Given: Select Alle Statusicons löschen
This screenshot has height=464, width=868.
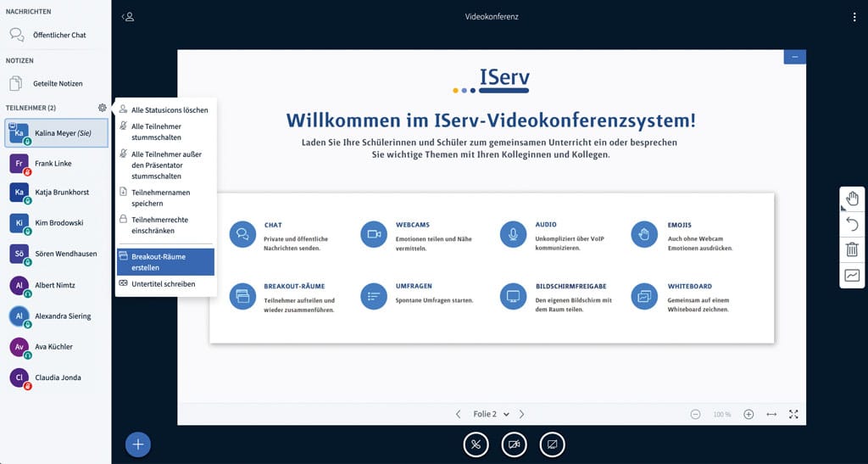Looking at the screenshot, I should tap(165, 109).
